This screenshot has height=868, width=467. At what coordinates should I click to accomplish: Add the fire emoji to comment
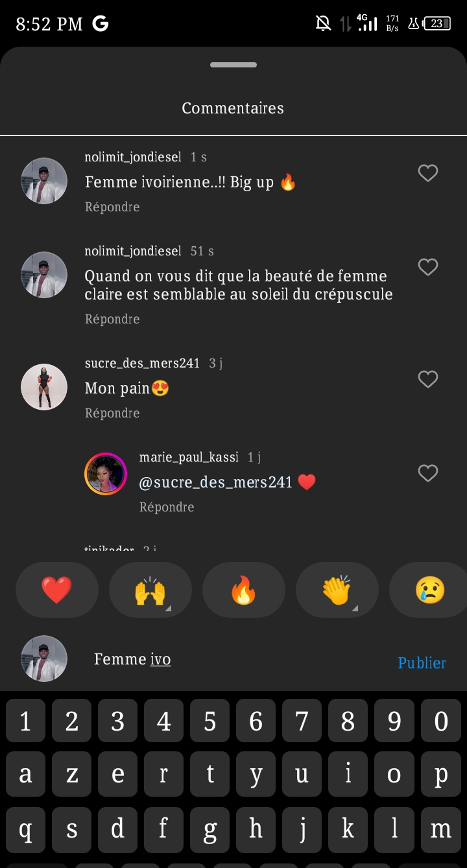[x=244, y=590]
